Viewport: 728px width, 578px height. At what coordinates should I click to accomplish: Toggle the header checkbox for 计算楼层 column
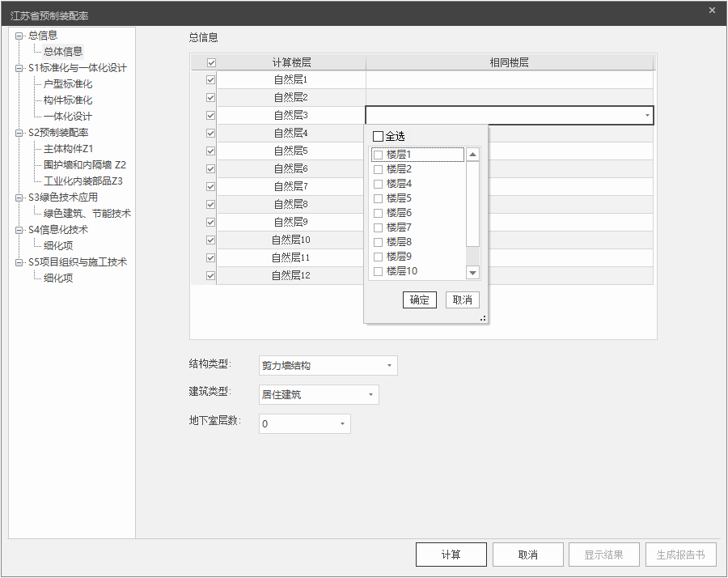click(211, 63)
